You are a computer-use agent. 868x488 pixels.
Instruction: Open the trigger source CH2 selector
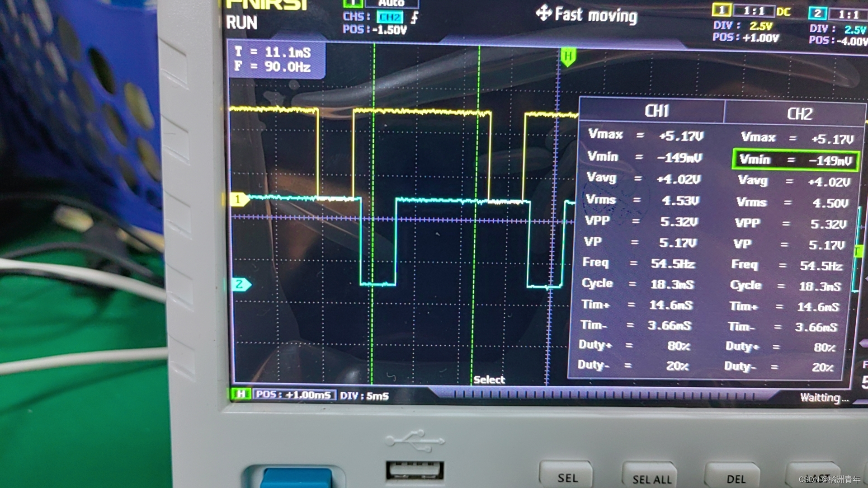tap(390, 17)
